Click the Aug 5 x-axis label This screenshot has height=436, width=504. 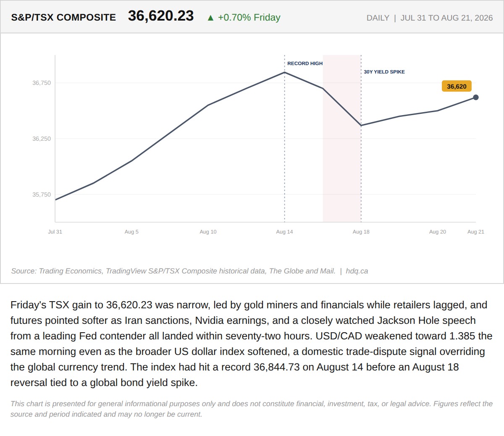[131, 232]
